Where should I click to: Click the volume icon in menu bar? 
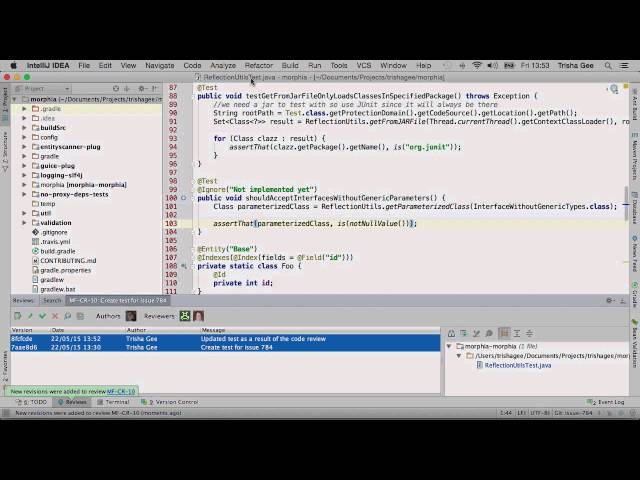pos(492,65)
